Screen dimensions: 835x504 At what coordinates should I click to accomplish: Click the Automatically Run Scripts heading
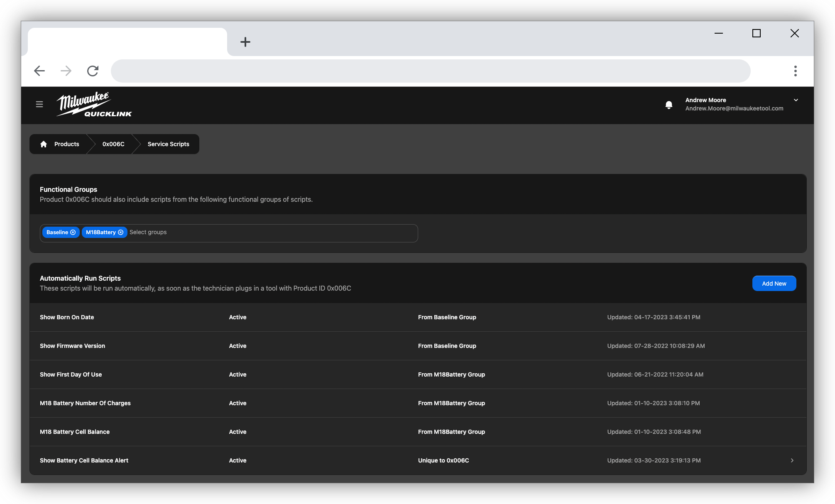[x=80, y=278]
